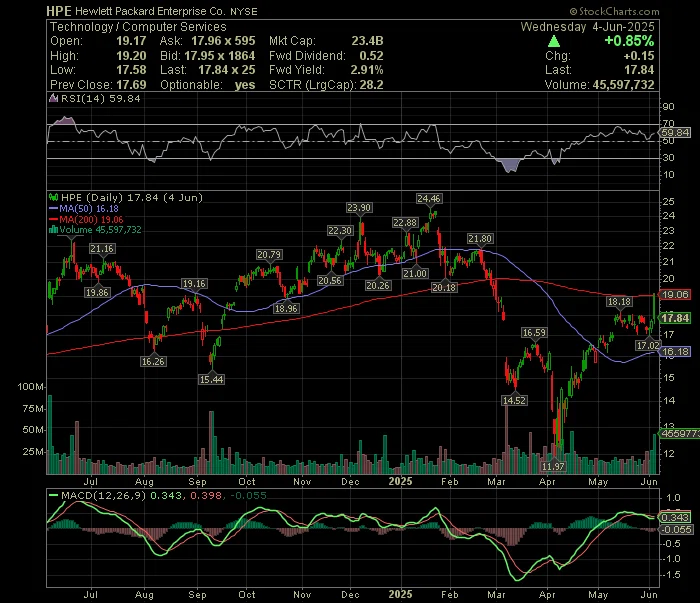Click the blue 16.18 price axis tag
700x603 pixels.
[675, 352]
